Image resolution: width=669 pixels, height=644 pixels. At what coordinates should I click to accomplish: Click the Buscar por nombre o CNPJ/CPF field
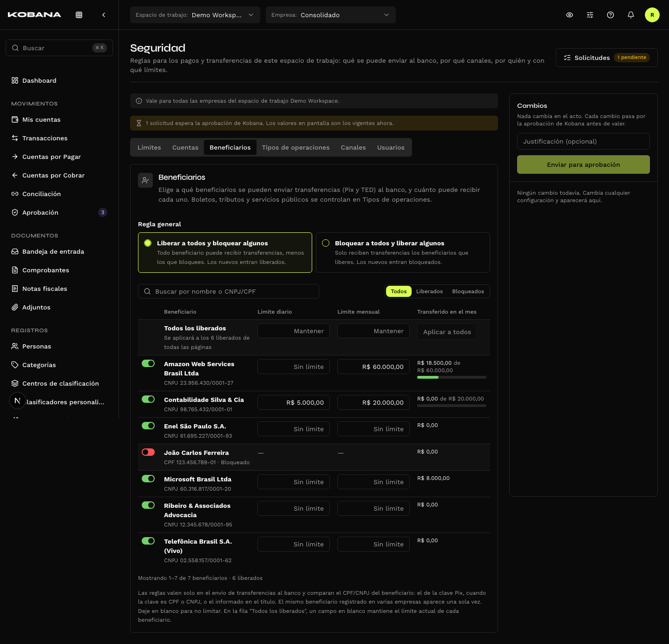[229, 291]
